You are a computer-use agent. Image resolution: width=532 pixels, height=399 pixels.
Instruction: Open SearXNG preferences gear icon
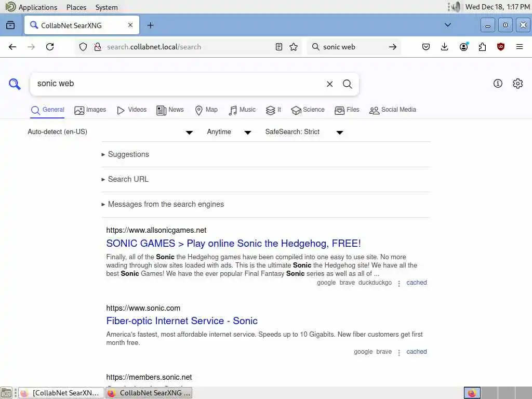coord(518,84)
